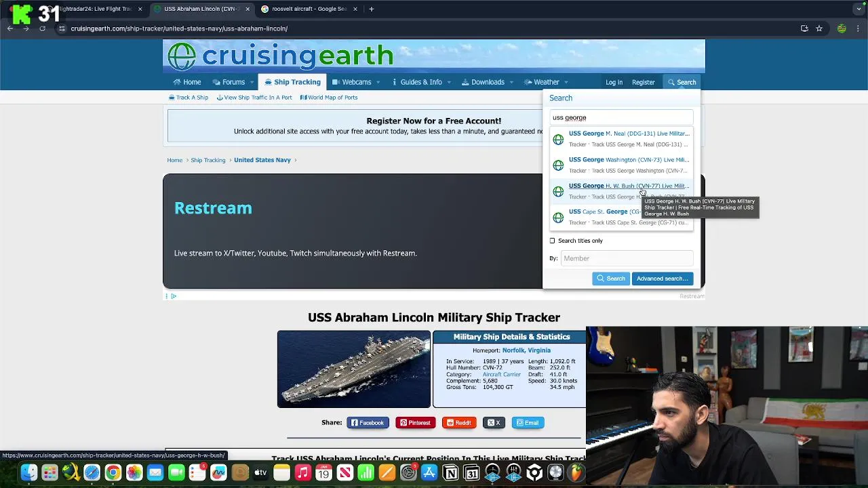This screenshot has width=868, height=488.
Task: Open View Ship Traffic In A Port
Action: click(x=254, y=98)
